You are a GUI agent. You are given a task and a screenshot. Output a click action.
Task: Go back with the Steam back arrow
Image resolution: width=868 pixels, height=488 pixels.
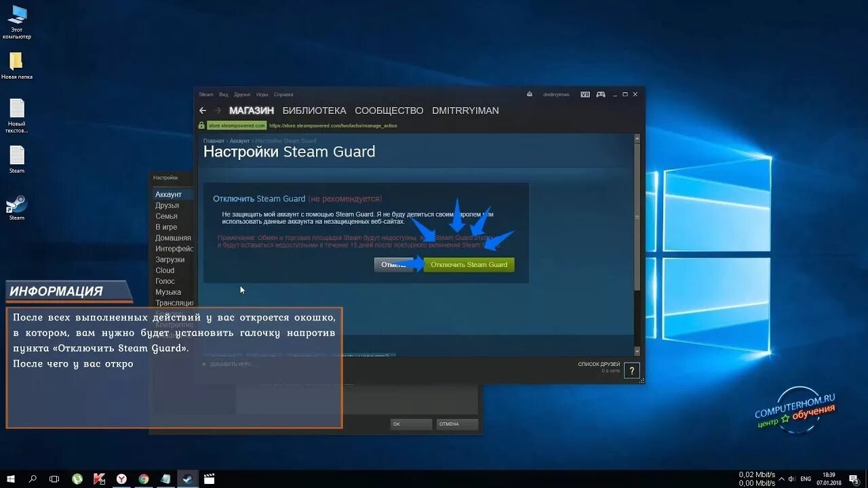point(203,110)
